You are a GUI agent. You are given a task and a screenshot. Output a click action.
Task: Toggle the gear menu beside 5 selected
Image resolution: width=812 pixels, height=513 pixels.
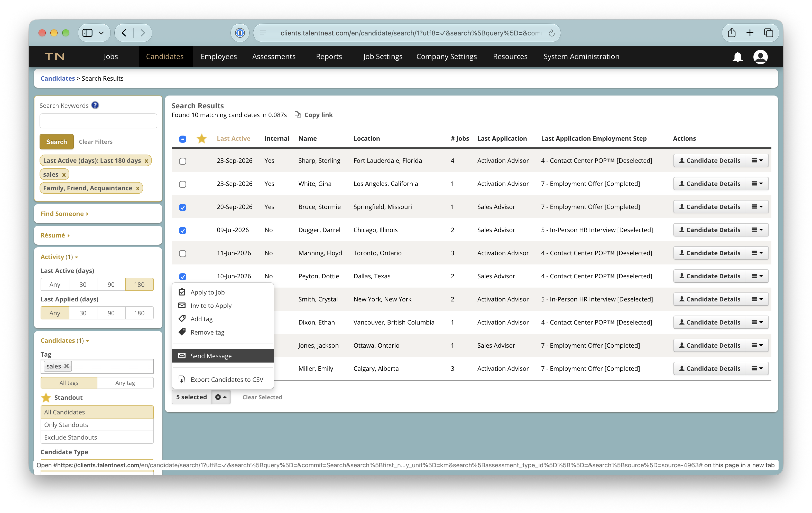point(221,397)
